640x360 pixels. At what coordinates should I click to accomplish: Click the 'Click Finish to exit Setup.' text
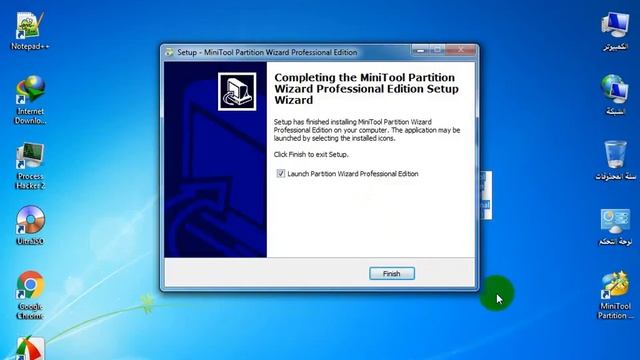[x=311, y=155]
